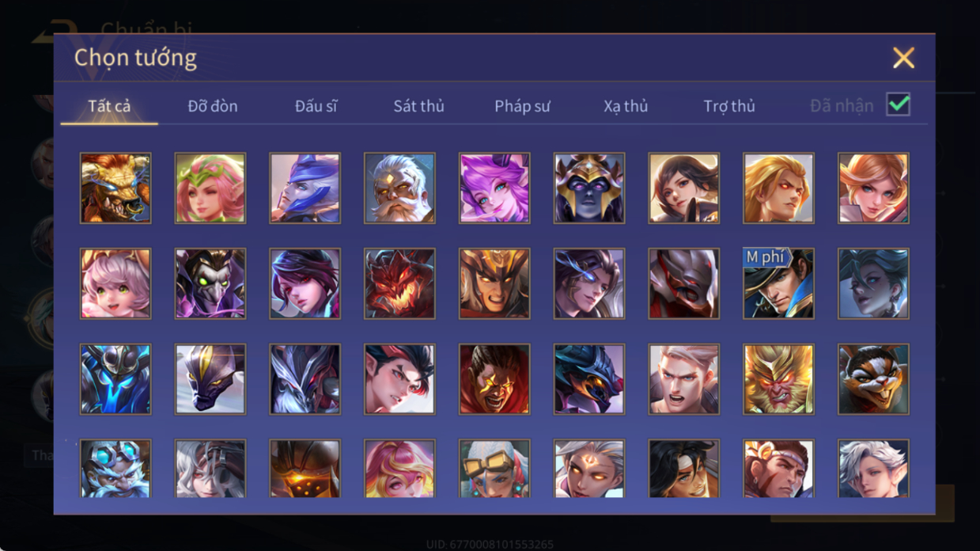This screenshot has height=551, width=980.
Task: Filter by the 'Xạ thủ' tab
Action: click(x=626, y=106)
